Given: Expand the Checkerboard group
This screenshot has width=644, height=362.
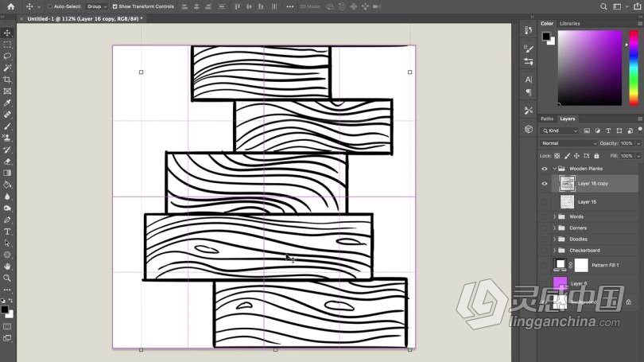Looking at the screenshot, I should [554, 251].
